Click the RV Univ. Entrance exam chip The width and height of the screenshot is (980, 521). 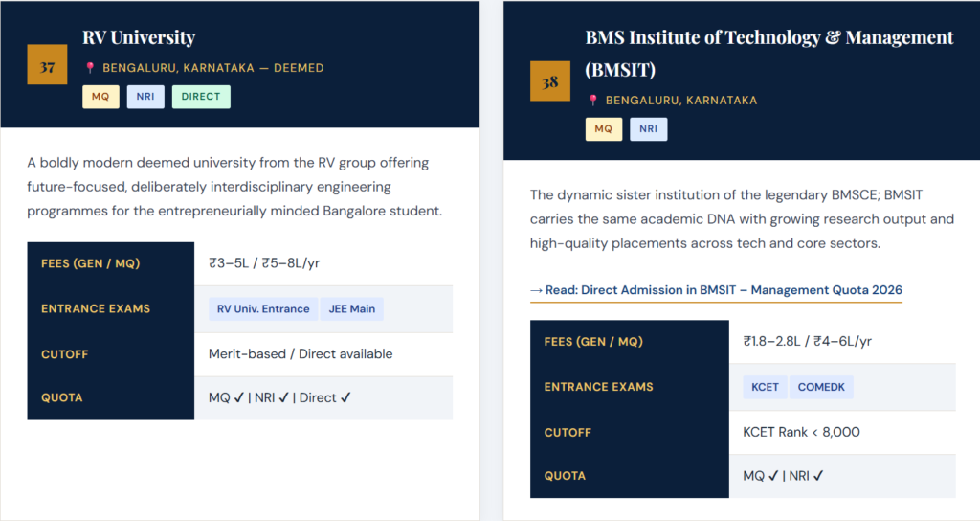263,309
